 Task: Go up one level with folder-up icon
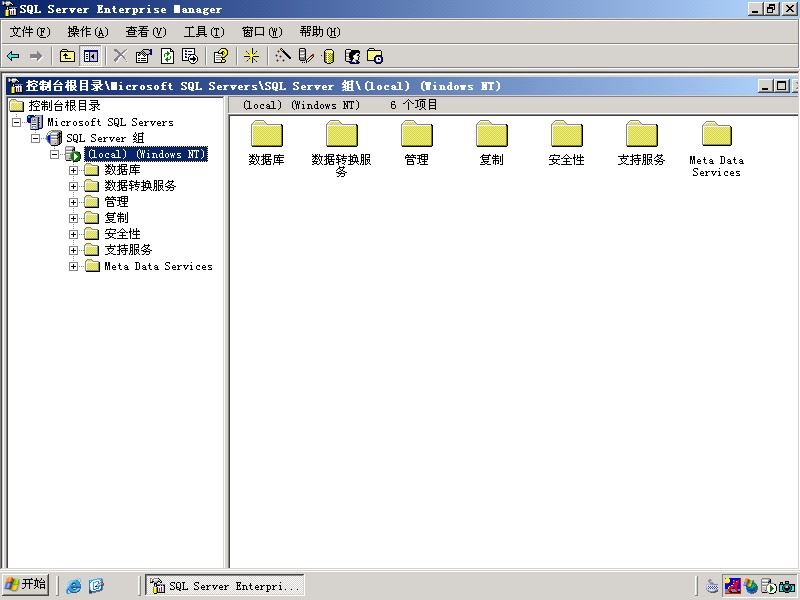(67, 56)
